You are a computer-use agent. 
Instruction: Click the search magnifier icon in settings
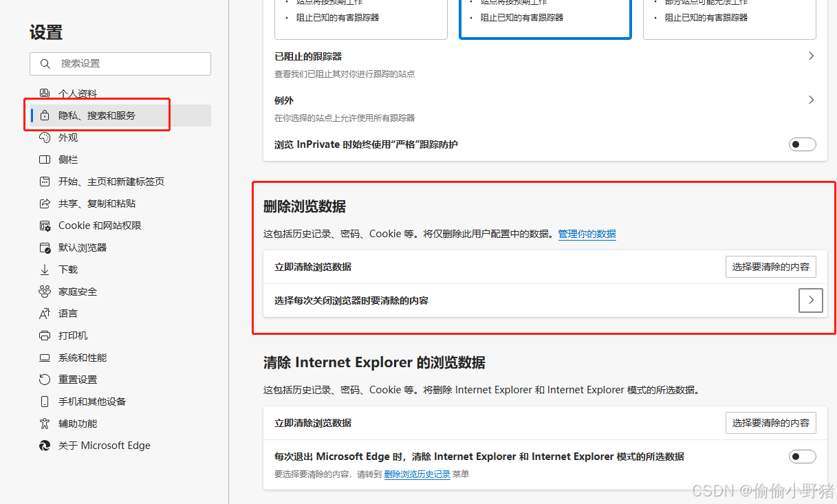click(45, 63)
